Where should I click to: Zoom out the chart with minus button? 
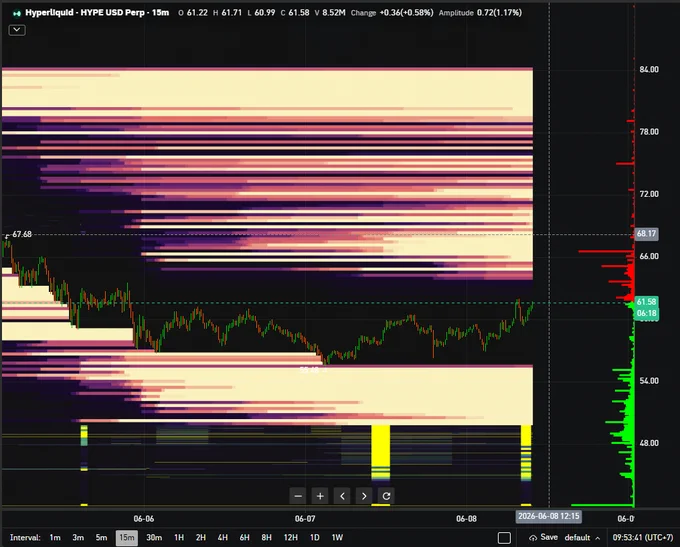298,496
